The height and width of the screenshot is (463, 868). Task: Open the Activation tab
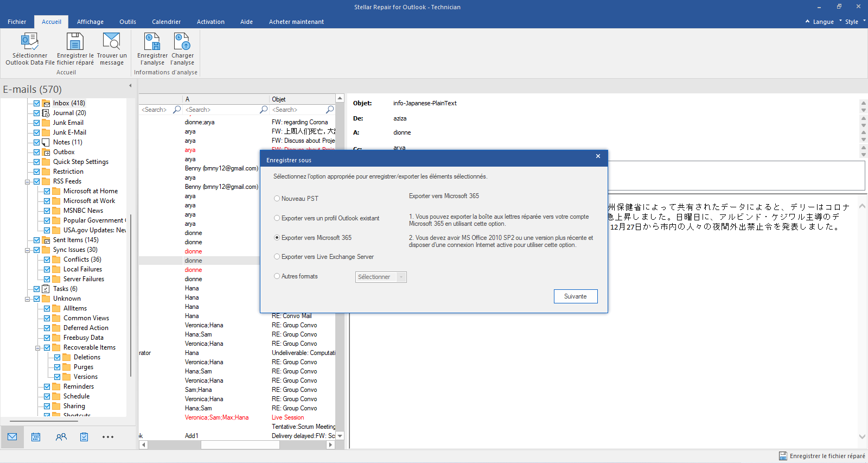tap(210, 22)
